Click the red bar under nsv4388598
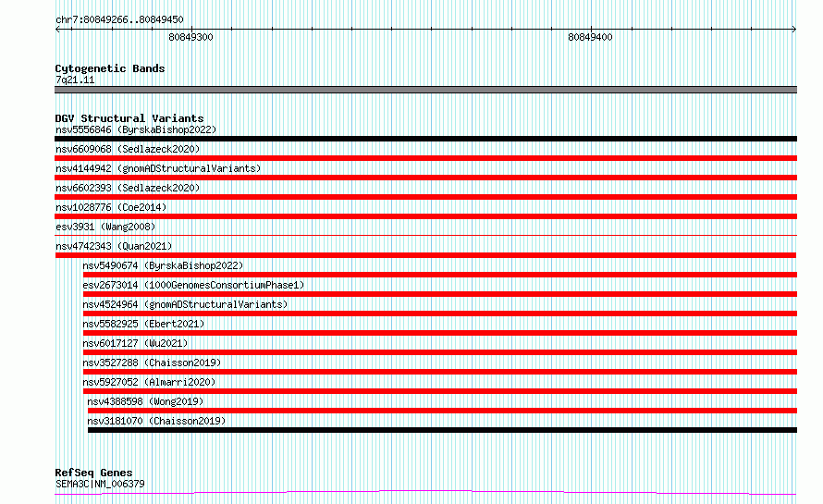The image size is (823, 504). click(442, 411)
